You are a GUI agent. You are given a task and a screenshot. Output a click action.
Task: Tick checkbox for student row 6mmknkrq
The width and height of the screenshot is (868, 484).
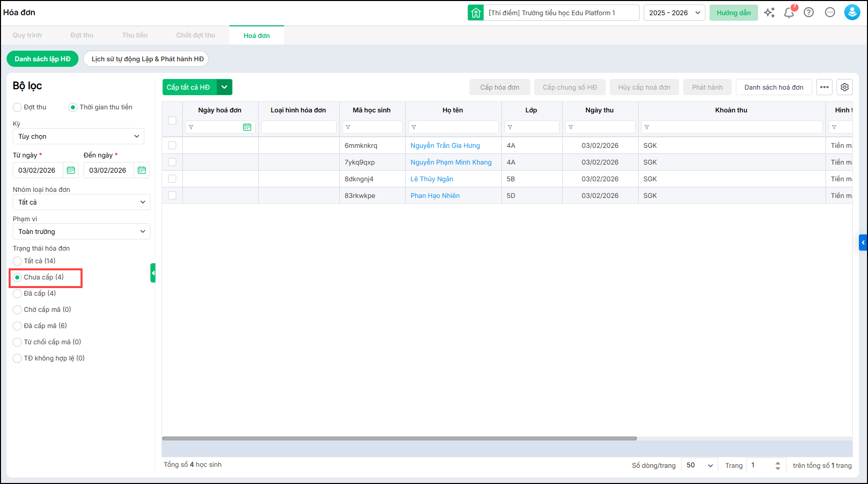pos(172,145)
